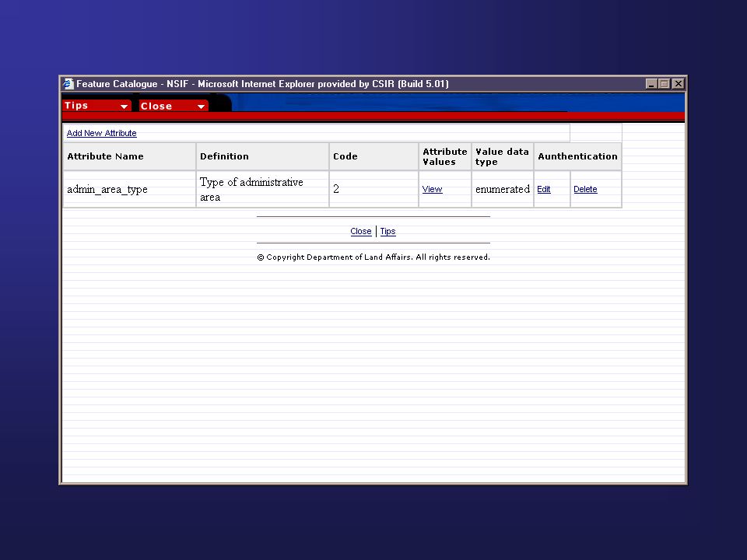Click the Attribute Name column header
The height and width of the screenshot is (560, 747).
[x=129, y=156]
